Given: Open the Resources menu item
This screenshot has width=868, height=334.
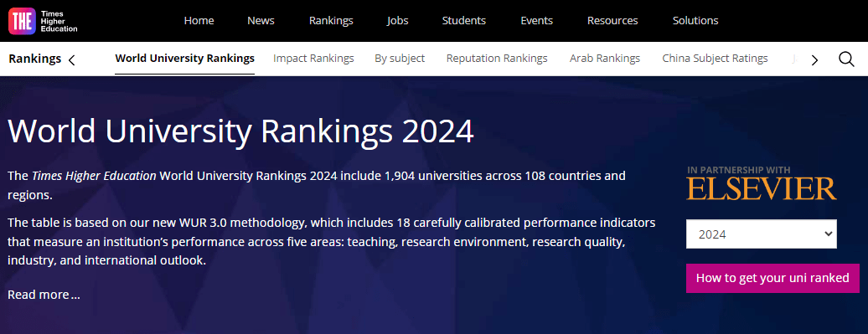Looking at the screenshot, I should pos(612,20).
